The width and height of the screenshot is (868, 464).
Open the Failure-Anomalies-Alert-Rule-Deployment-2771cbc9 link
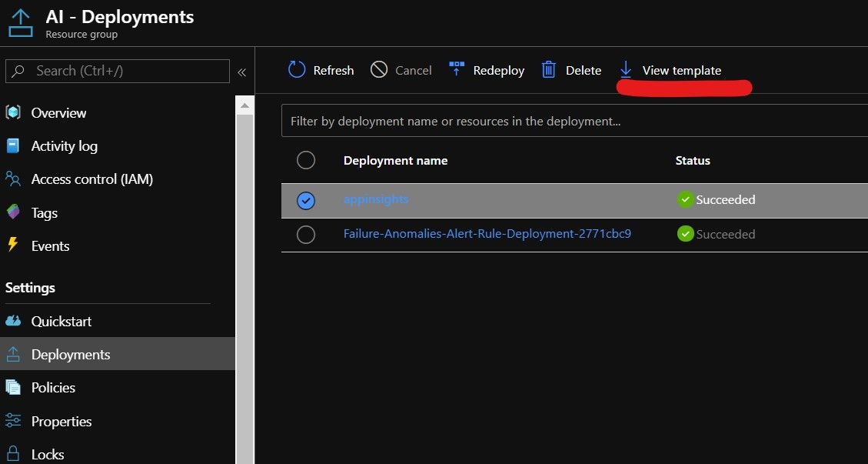tap(487, 233)
